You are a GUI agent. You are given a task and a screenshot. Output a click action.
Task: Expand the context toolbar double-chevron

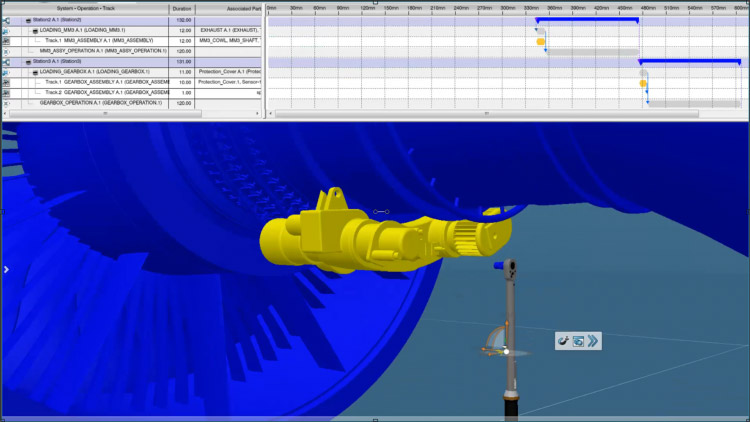[592, 341]
